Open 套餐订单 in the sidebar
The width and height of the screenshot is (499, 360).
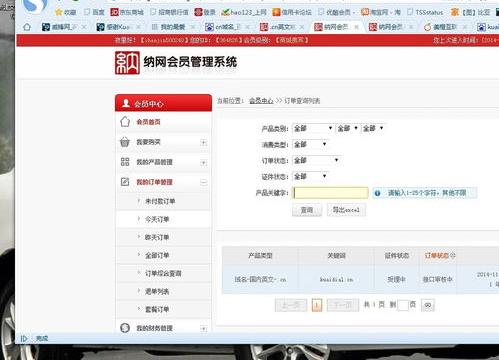pyautogui.click(x=157, y=309)
